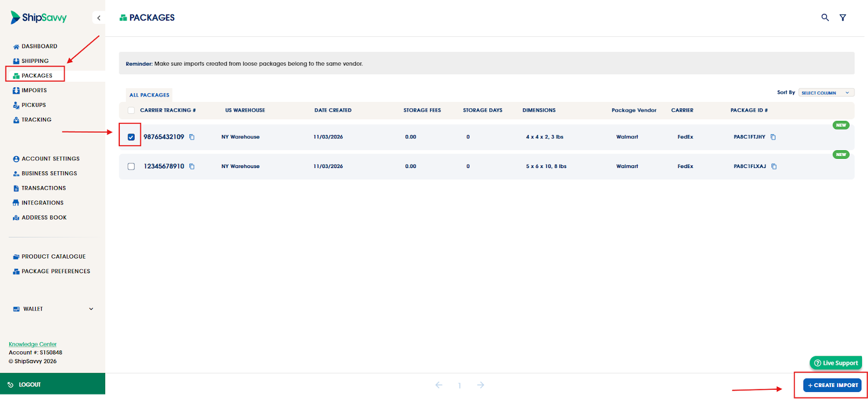Click the Business Settings icon
The image size is (868, 399).
coord(16,173)
